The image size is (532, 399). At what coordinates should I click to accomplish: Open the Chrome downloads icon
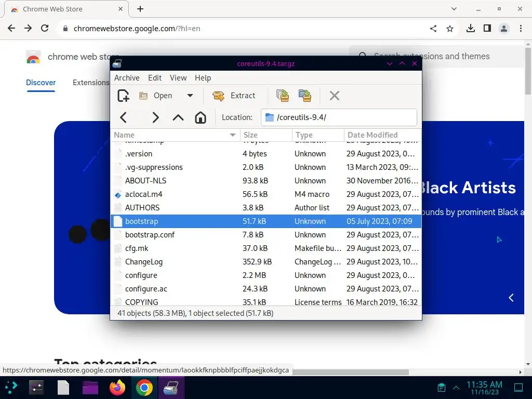(470, 28)
